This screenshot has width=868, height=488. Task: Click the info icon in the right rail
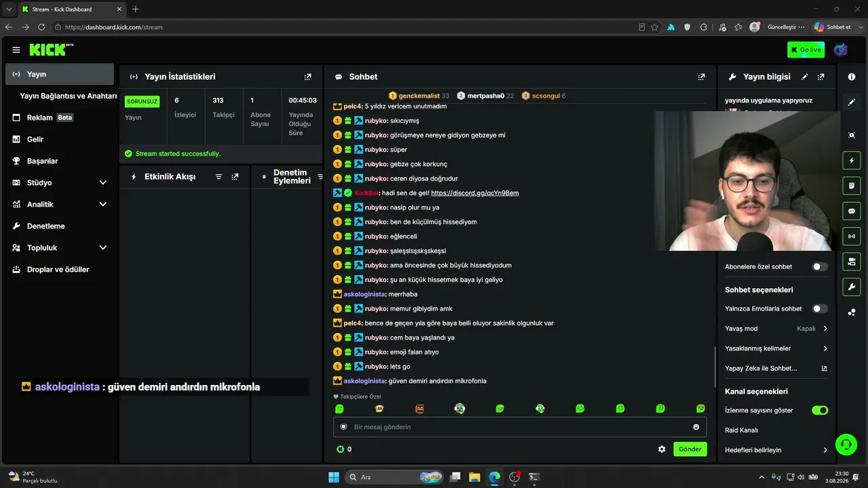(852, 77)
